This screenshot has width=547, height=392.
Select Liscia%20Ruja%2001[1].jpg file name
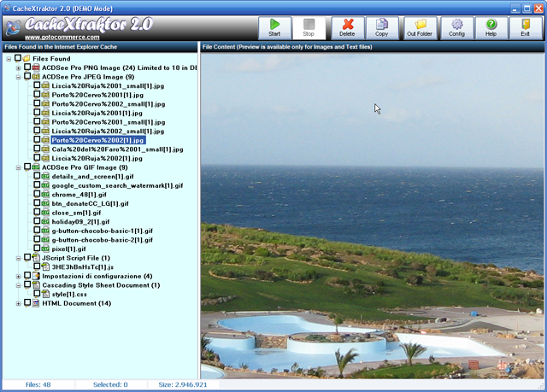(x=97, y=113)
